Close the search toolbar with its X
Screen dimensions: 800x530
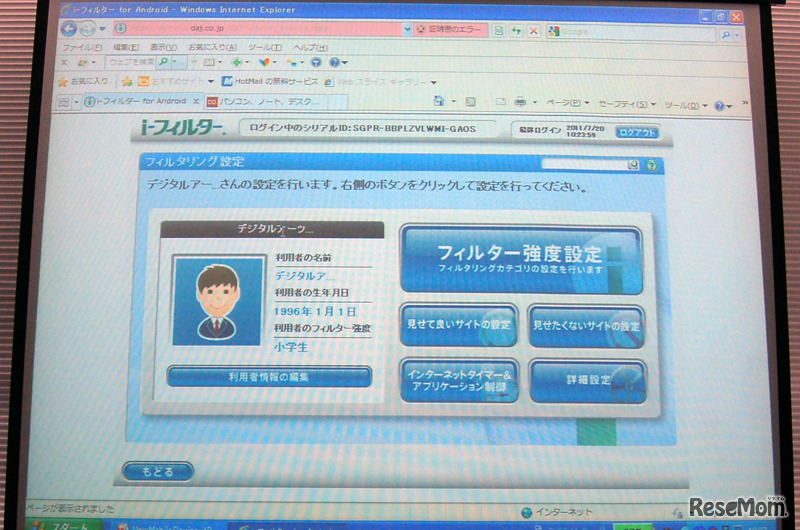[64, 62]
